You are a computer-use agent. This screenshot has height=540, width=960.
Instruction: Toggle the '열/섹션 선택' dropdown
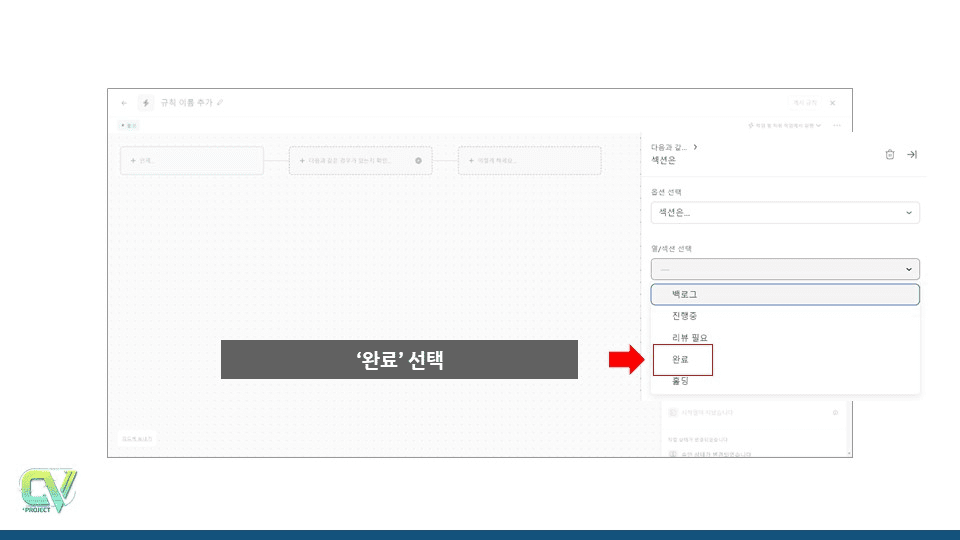[x=784, y=269]
